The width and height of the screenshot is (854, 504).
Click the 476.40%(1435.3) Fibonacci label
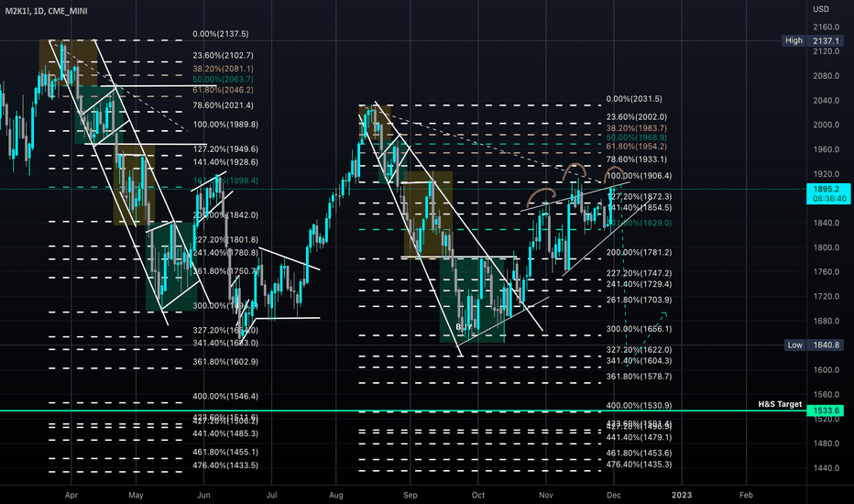click(639, 465)
